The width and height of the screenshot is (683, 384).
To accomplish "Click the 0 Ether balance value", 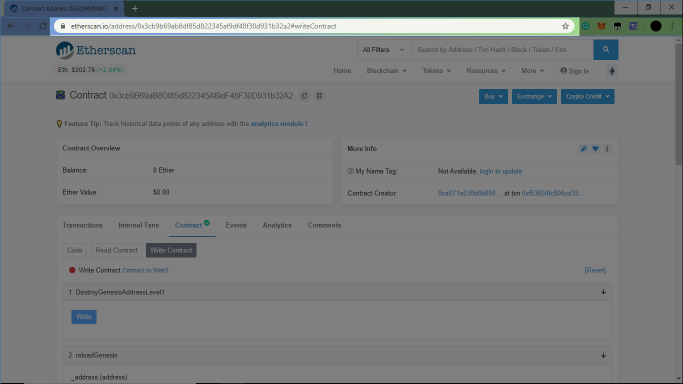I will [x=163, y=170].
